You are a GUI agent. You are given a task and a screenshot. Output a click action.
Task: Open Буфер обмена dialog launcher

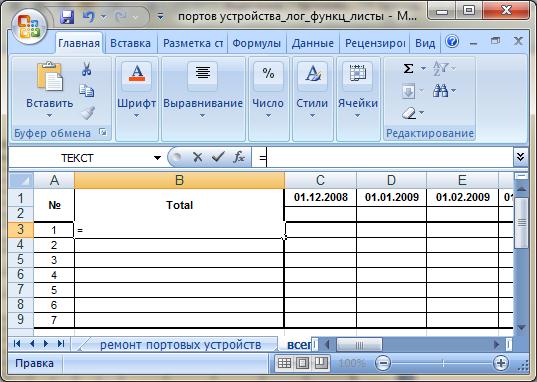(103, 132)
